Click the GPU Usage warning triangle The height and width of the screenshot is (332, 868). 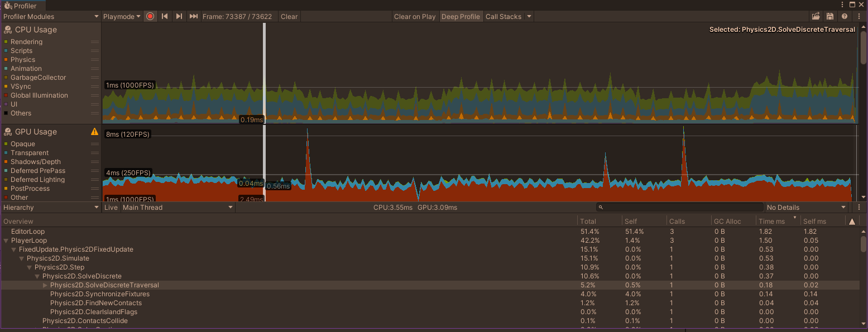click(94, 132)
